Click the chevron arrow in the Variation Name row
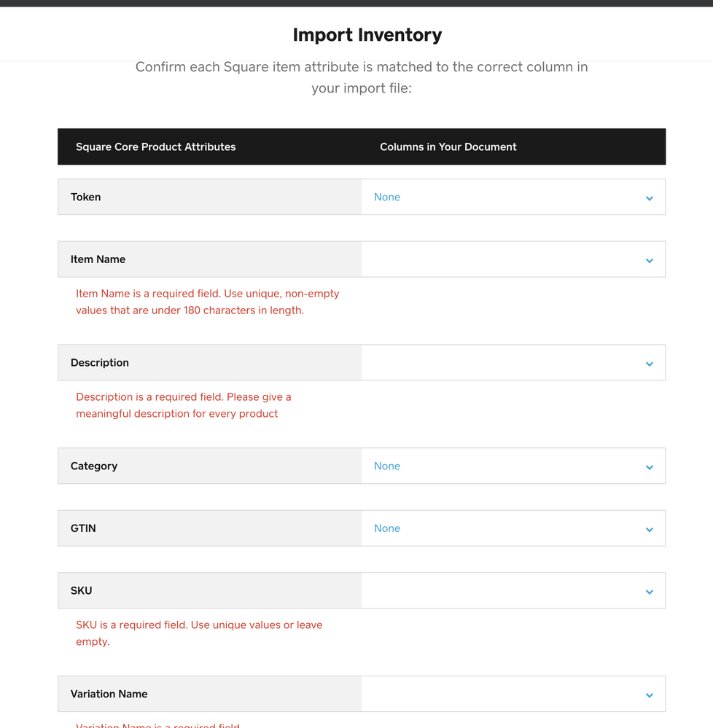The image size is (713, 728). click(x=649, y=695)
